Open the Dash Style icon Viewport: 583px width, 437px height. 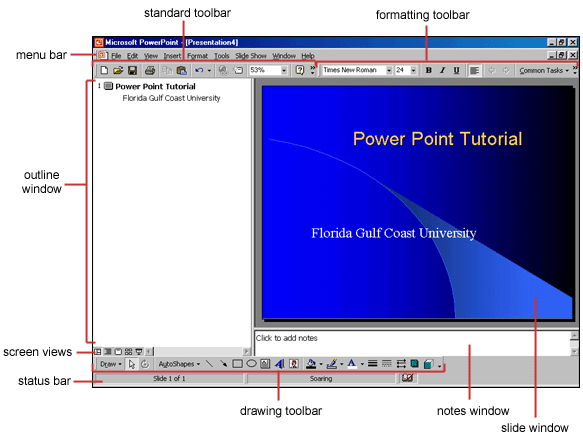387,363
